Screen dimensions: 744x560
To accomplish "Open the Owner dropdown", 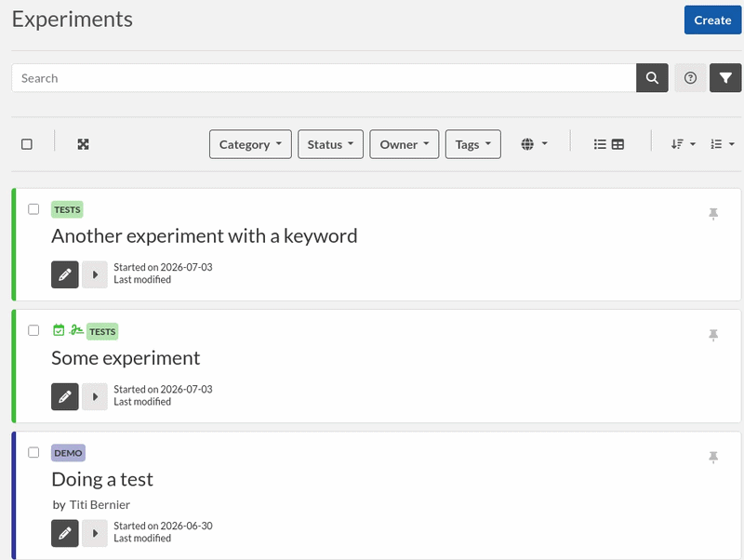I will point(405,144).
